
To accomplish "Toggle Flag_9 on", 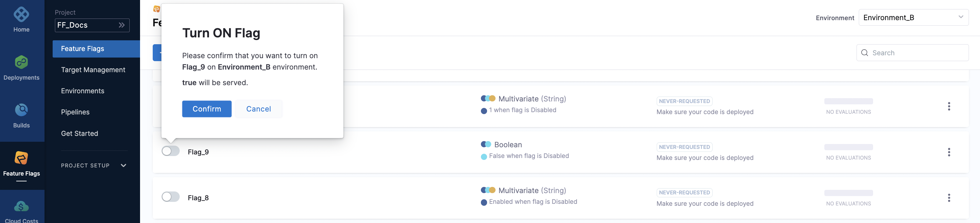I will (171, 151).
